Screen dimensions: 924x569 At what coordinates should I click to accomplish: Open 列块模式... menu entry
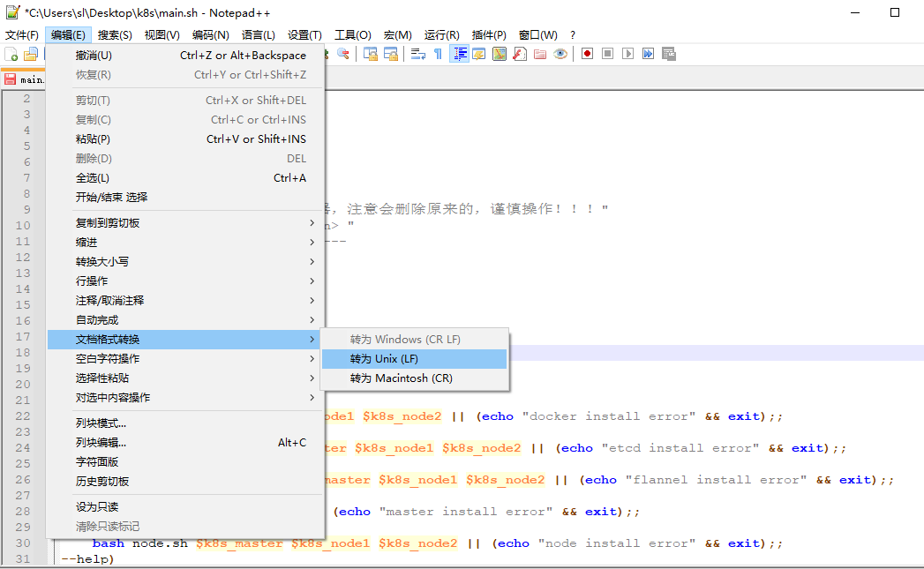coord(185,423)
